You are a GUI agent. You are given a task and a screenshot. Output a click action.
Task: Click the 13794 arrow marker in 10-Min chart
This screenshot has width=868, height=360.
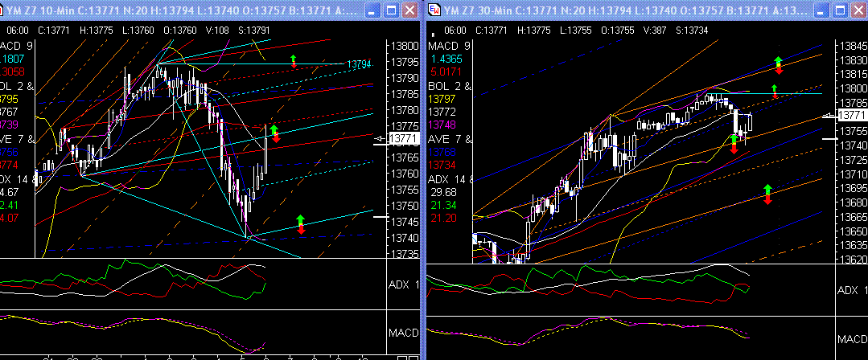tap(294, 61)
